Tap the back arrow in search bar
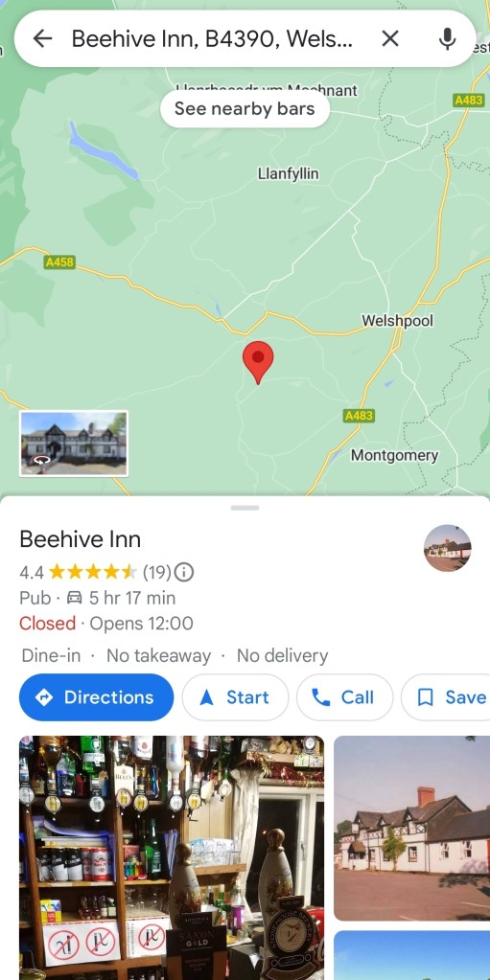This screenshot has width=490, height=980. coord(42,38)
